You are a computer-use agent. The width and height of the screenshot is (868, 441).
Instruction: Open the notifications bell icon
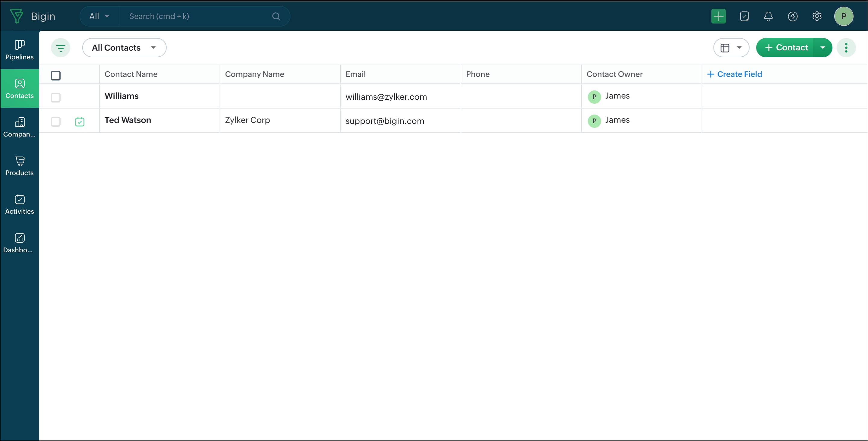[x=768, y=16]
